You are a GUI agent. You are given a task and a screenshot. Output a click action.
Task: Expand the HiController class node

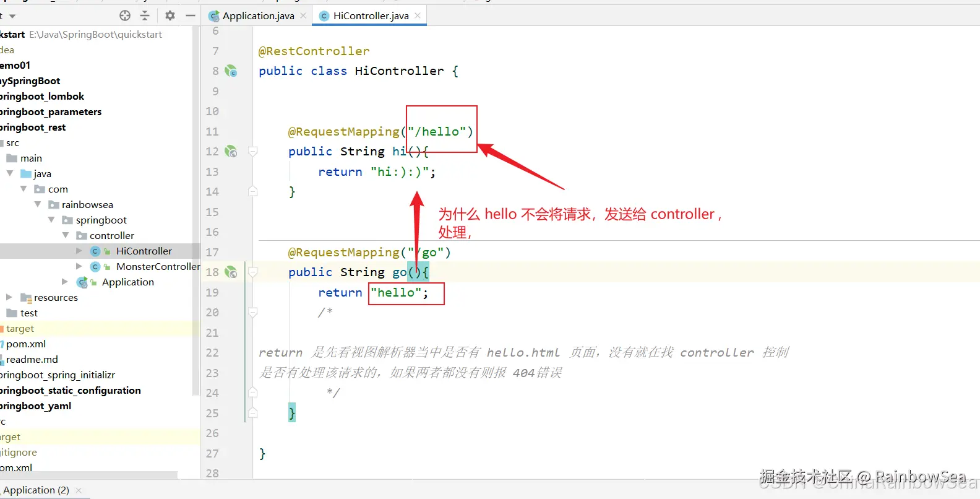pos(79,251)
